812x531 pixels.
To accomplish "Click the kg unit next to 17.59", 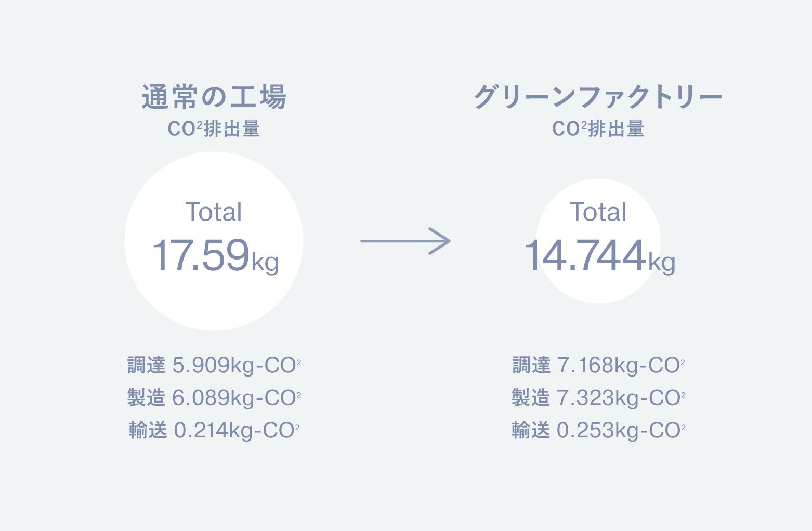I will [x=265, y=262].
